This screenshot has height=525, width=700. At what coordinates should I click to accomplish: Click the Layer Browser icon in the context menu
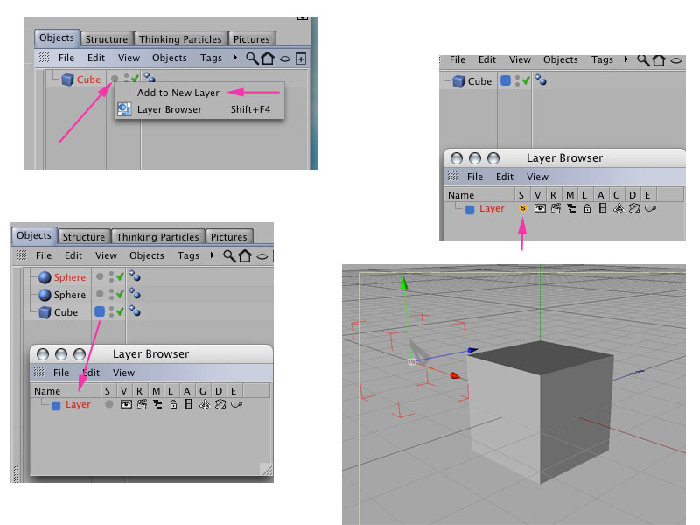pyautogui.click(x=124, y=109)
